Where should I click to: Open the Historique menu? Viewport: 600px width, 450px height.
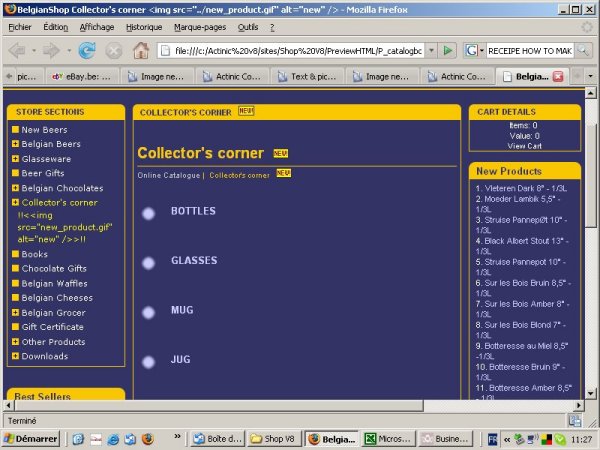[144, 27]
